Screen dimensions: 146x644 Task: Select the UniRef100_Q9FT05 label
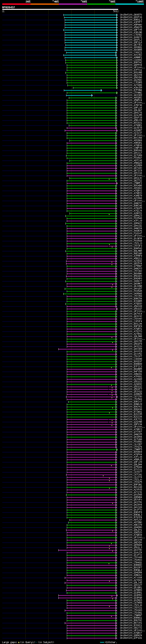point(131,30)
